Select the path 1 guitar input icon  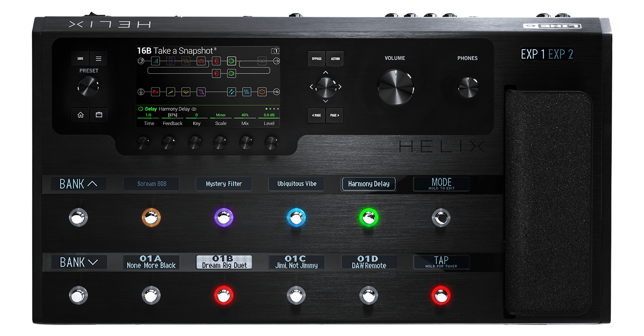141,61
